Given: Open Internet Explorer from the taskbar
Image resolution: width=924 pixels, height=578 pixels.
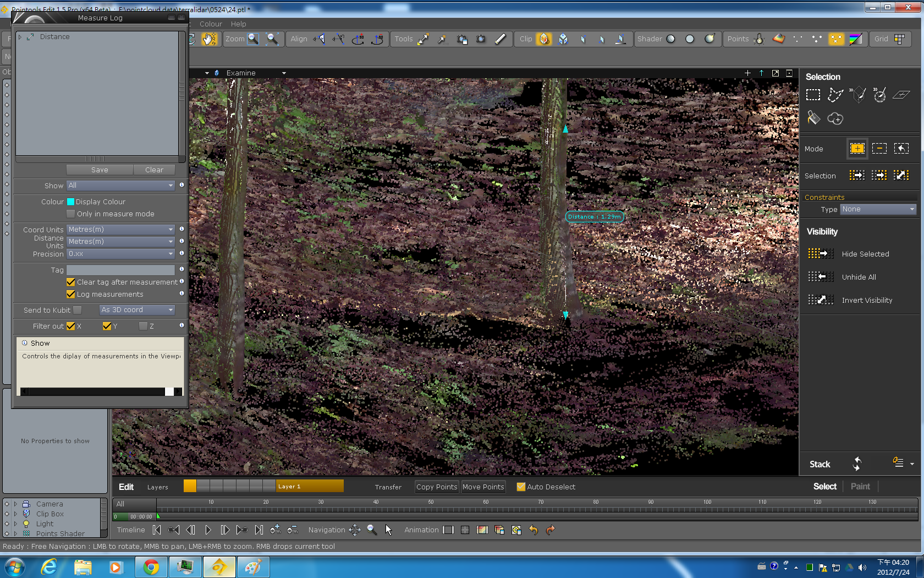Looking at the screenshot, I should [x=49, y=567].
